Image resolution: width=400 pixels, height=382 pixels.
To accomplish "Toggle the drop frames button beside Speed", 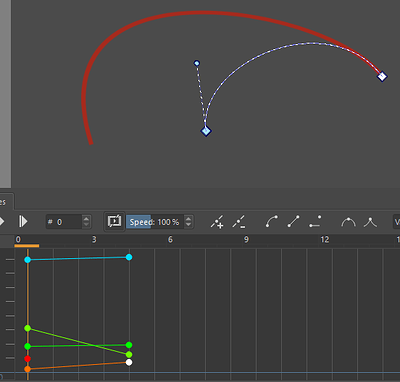I will 114,221.
